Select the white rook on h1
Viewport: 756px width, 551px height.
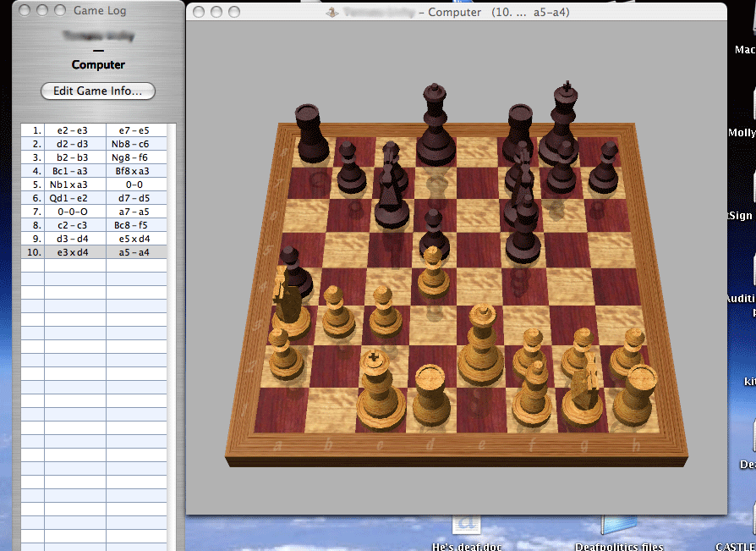(634, 395)
